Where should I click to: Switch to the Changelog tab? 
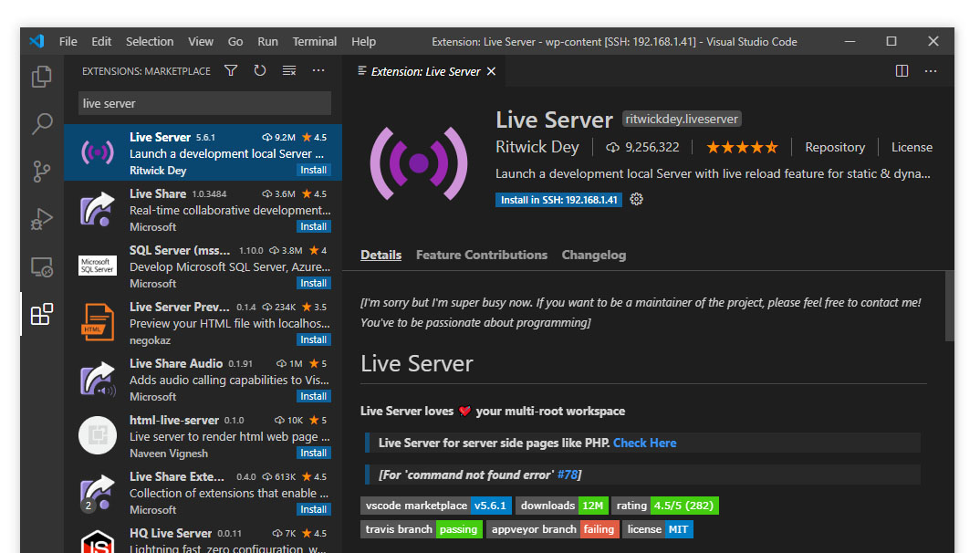tap(594, 255)
